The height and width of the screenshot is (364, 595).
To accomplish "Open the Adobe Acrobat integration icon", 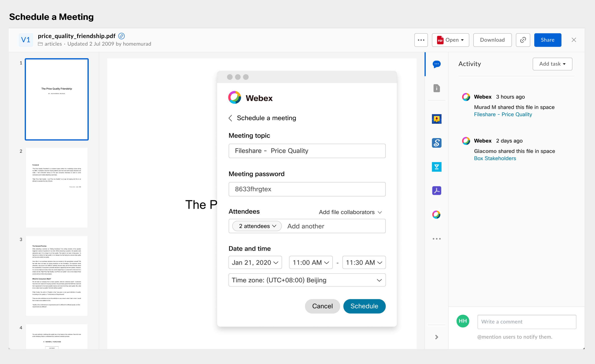I will click(x=437, y=191).
